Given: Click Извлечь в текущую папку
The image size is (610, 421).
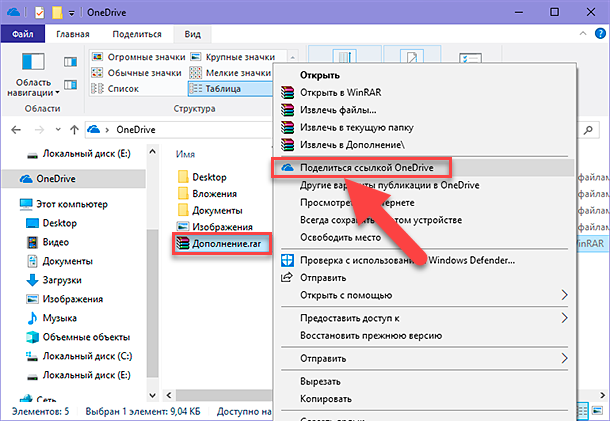Looking at the screenshot, I should click(x=356, y=128).
